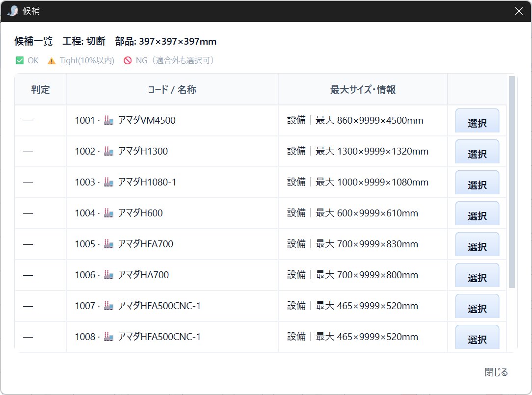Image resolution: width=532 pixels, height=395 pixels.
Task: Click the green OK checkmark legend icon
Action: click(x=20, y=60)
